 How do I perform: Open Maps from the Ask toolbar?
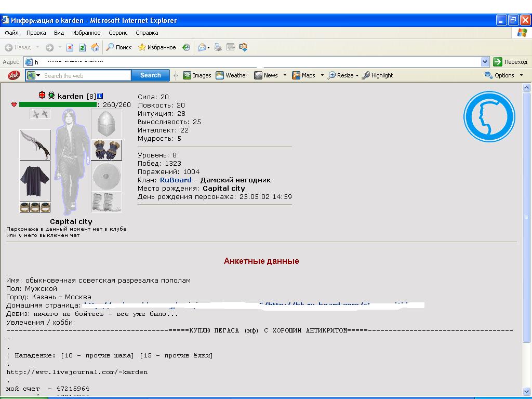pos(303,75)
